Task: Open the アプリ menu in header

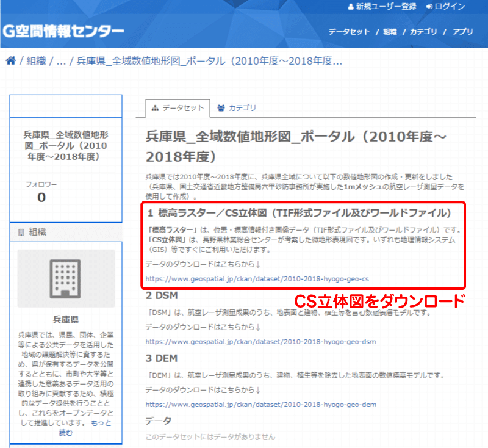Action: pos(463,32)
